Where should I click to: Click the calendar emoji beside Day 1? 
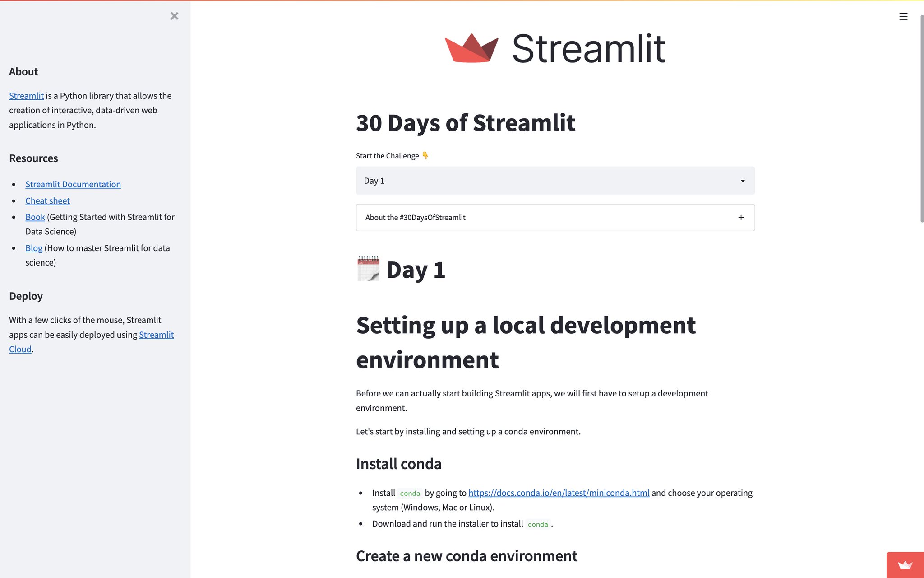tap(368, 269)
